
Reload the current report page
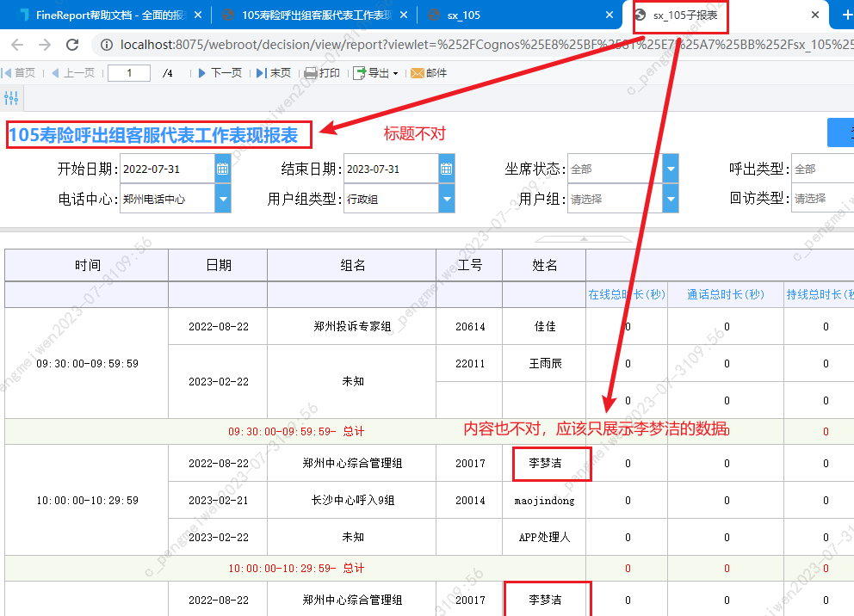pos(72,45)
